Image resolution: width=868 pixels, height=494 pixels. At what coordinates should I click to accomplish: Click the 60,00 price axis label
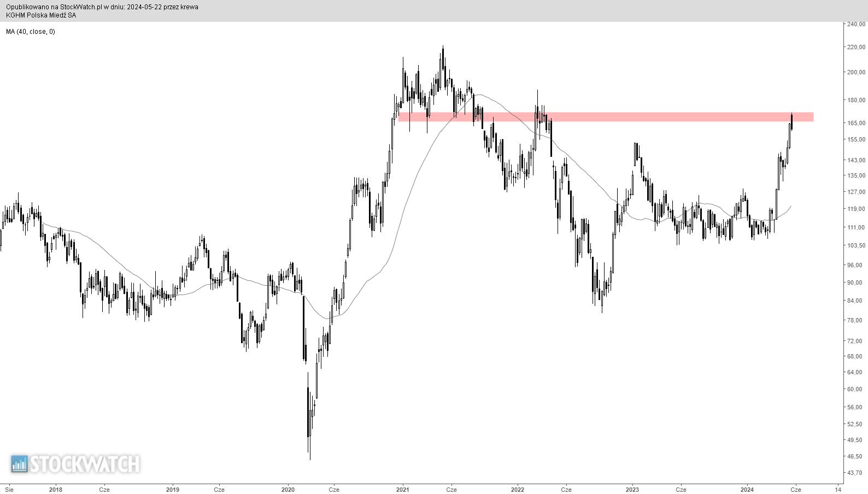854,389
